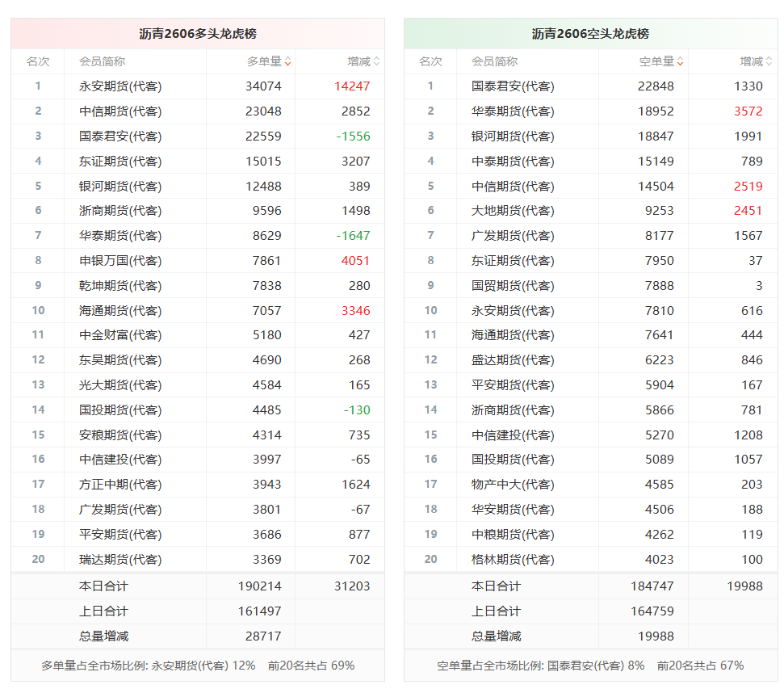
Task: Select 国泰君安(代客) in short table
Action: click(x=513, y=86)
